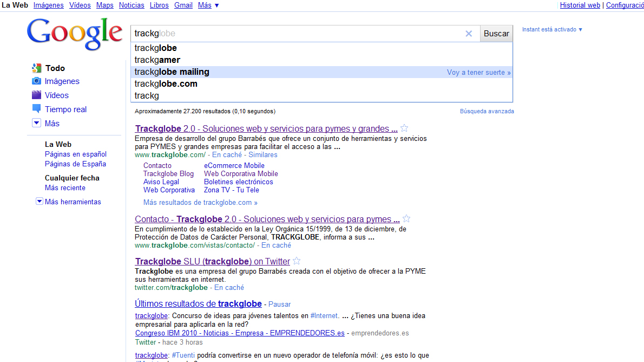Click the Más herramientas text link
This screenshot has width=644, height=362.
click(x=73, y=202)
